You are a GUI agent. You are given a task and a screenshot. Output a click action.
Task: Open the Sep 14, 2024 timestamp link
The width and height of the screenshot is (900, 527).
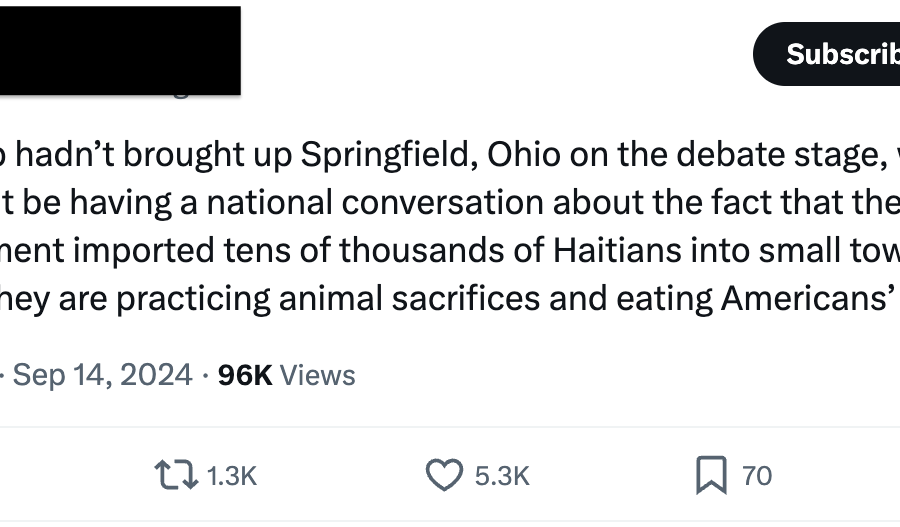pyautogui.click(x=102, y=375)
